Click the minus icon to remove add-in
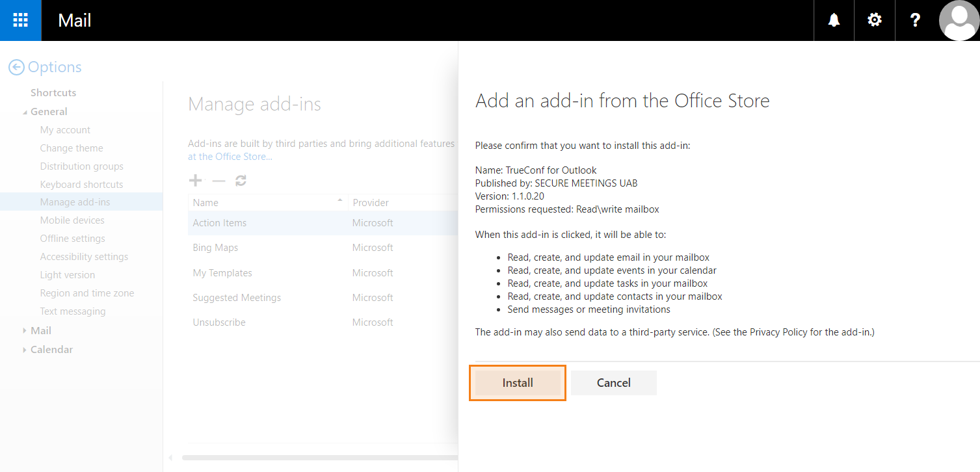This screenshot has height=472, width=980. 219,181
